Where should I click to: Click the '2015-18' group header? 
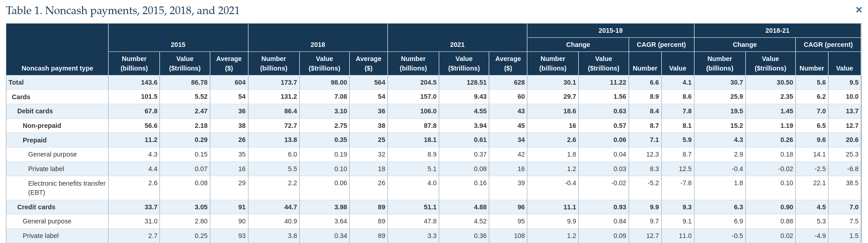click(610, 30)
